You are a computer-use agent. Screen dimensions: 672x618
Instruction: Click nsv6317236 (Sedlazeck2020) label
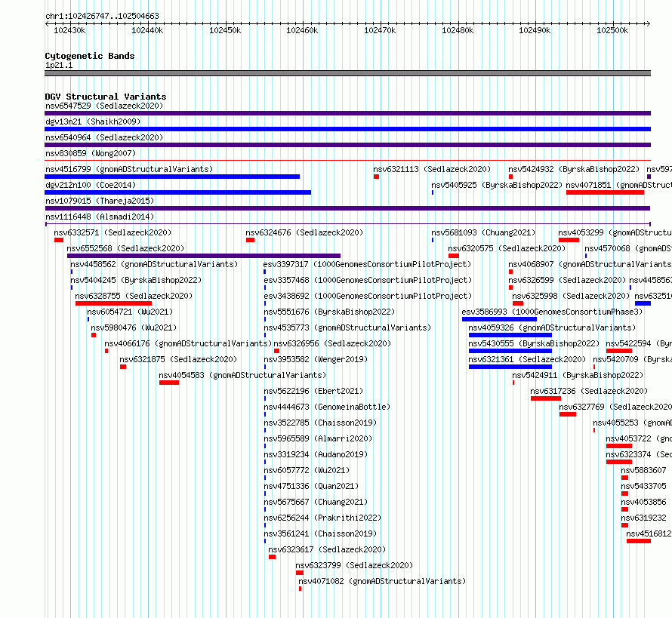click(589, 391)
